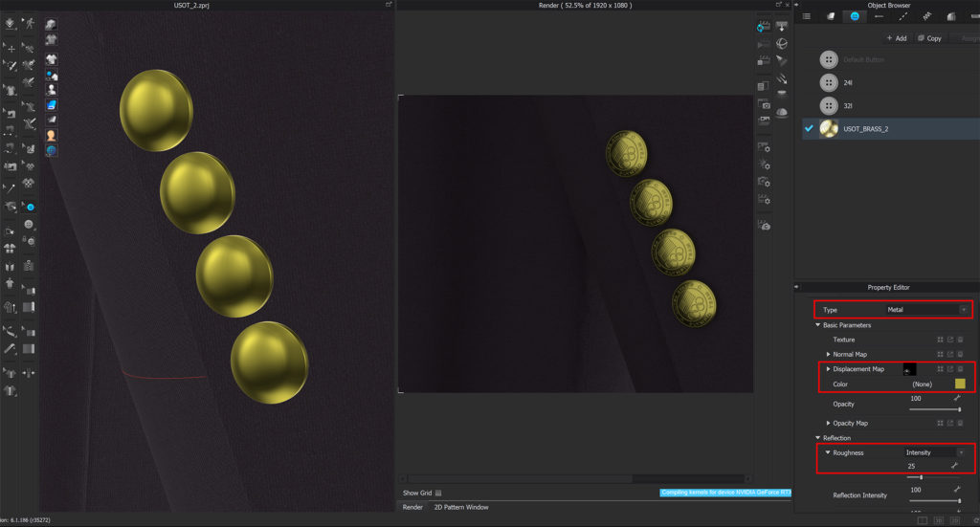Open the Fabric tab in Object Browser

(x=831, y=16)
